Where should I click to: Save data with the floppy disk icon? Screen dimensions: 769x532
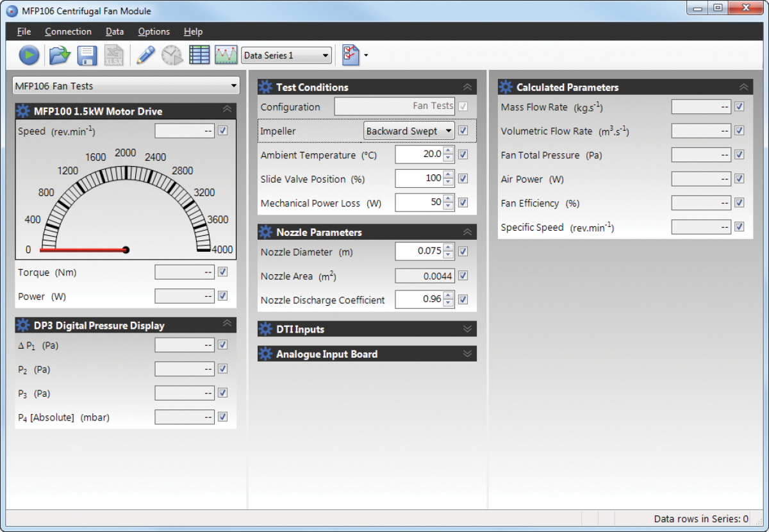tap(87, 55)
